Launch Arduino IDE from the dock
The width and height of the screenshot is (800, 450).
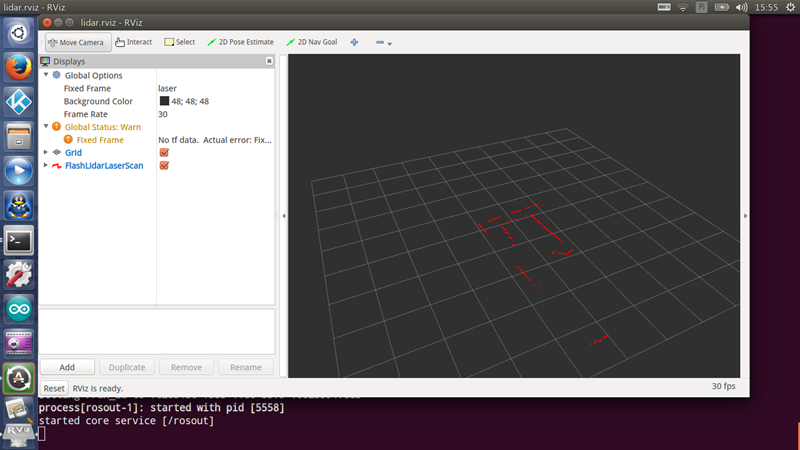tap(18, 309)
